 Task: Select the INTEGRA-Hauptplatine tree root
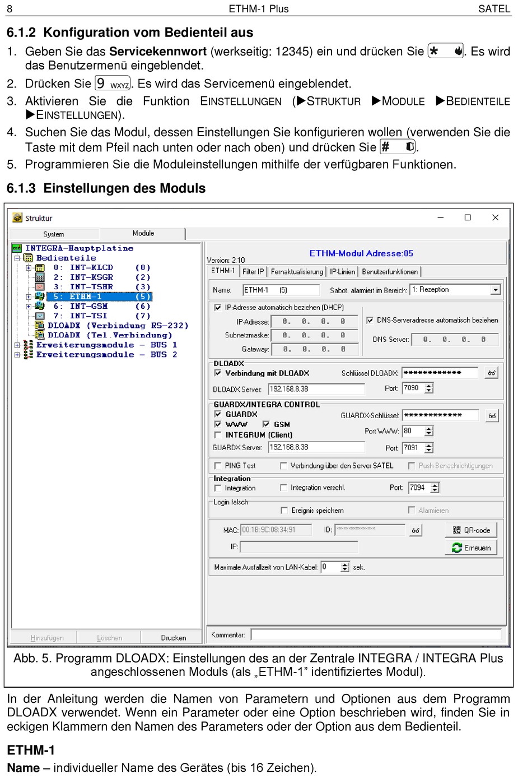click(x=79, y=248)
